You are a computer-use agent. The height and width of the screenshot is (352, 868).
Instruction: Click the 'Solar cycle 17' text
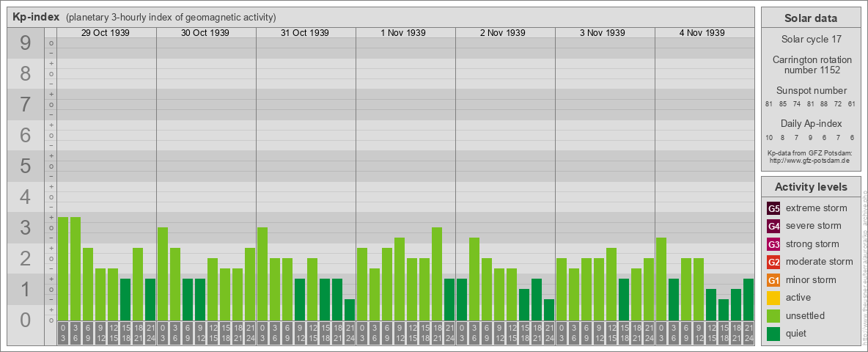coord(811,40)
